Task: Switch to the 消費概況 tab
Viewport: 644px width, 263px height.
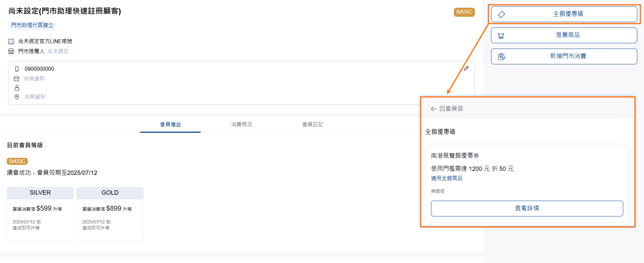Action: click(x=241, y=124)
